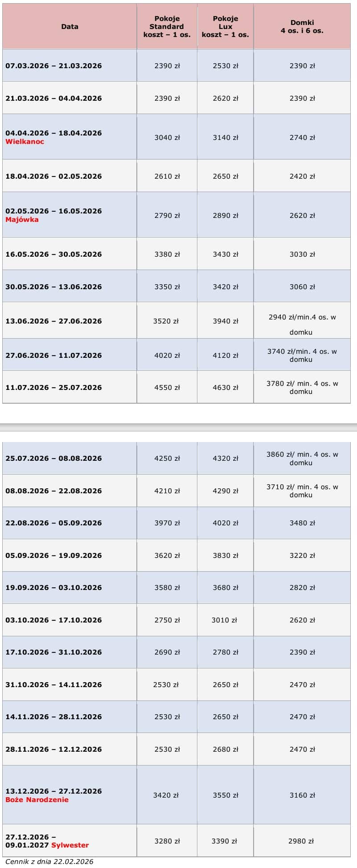The image size is (357, 868).
Task: Click the red 'Sylwester' label
Action: click(70, 845)
